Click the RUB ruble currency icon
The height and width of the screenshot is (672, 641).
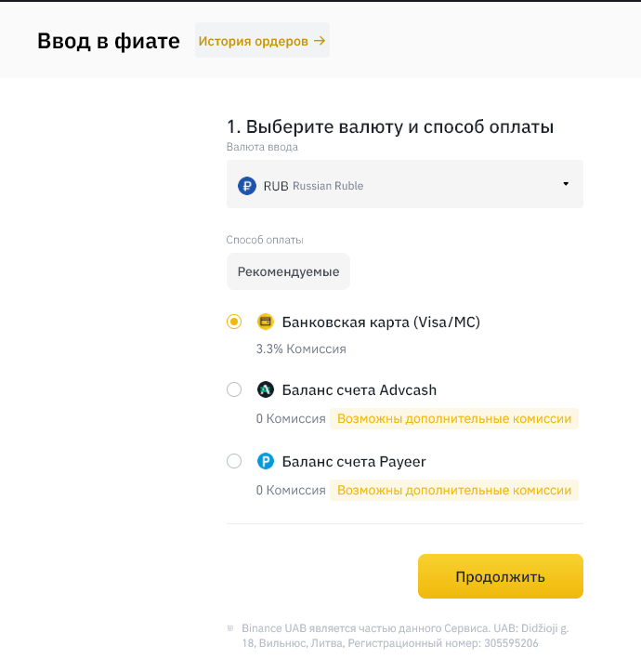pos(246,185)
